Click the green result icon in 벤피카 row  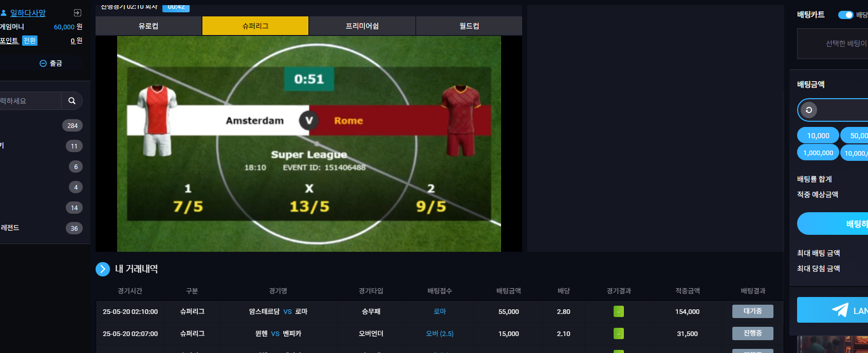(x=619, y=333)
